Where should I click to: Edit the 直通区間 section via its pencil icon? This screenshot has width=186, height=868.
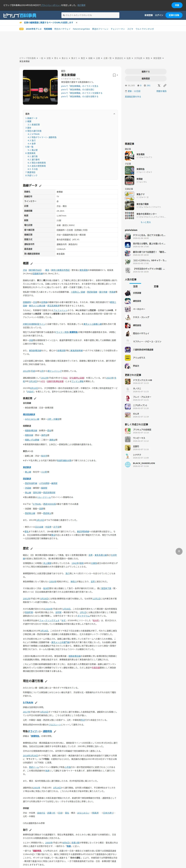tap(35, 398)
